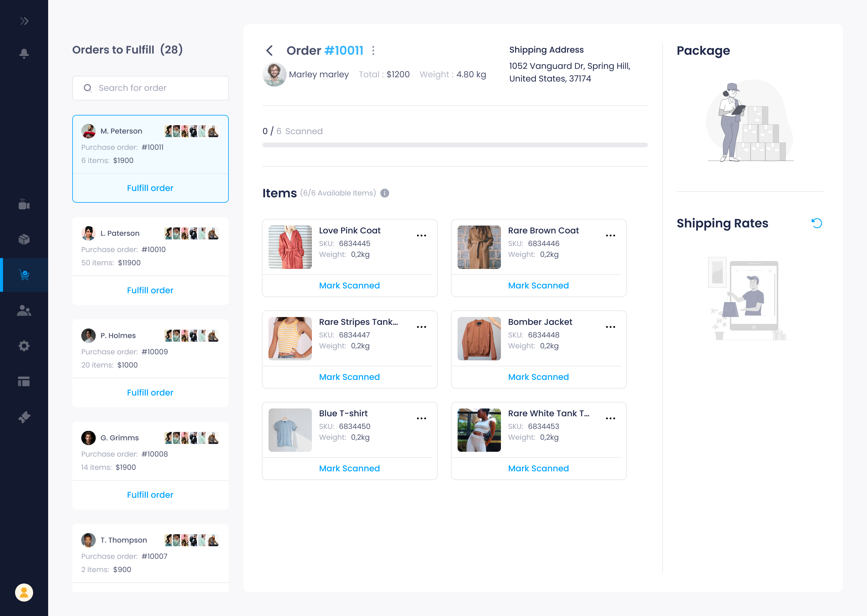Open the three-dot menu next to Order #10011
Screen dimensions: 867x616
[x=374, y=50]
